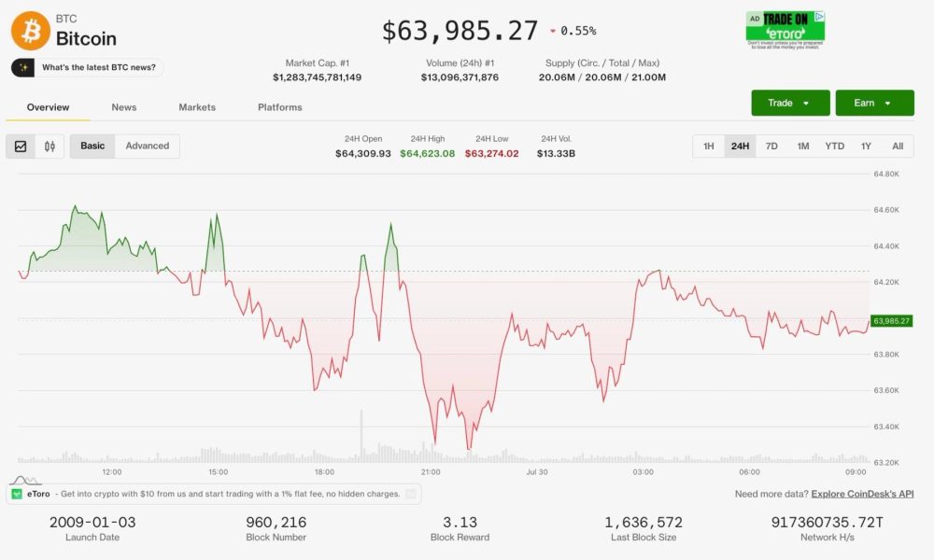Click the sparkle icon beside BTC news
934x560 pixels.
pos(22,68)
